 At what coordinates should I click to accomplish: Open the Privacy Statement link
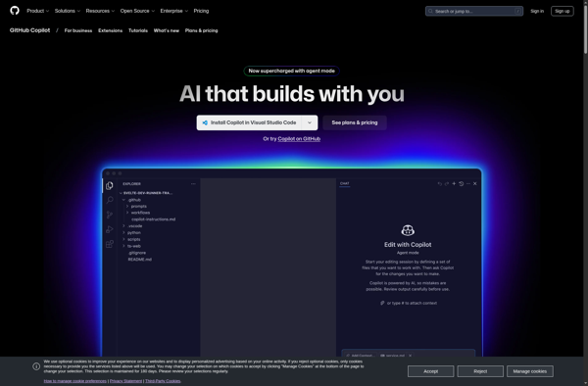(125, 381)
